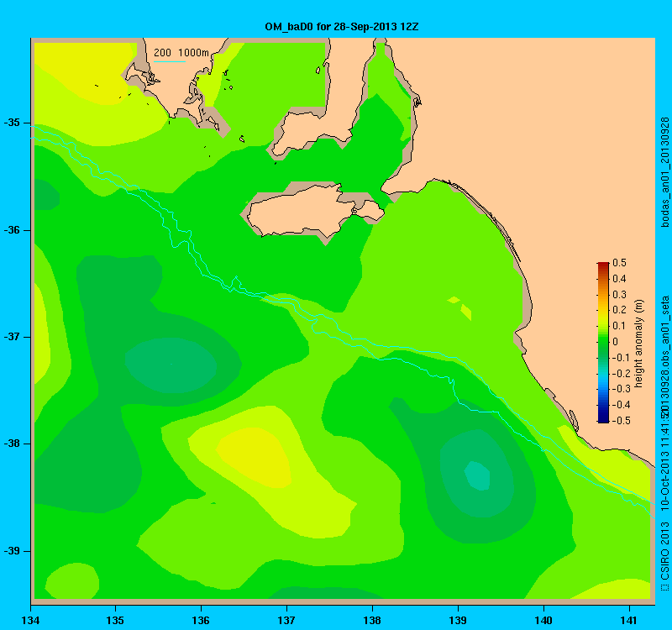Image resolution: width=672 pixels, height=630 pixels.
Task: Click the 0.5 color bar label
Action: click(x=619, y=263)
